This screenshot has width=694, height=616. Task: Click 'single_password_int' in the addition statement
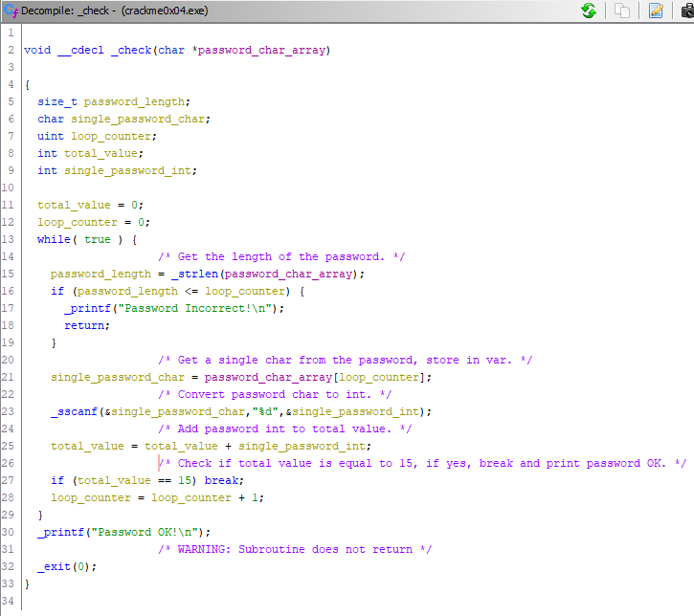302,446
